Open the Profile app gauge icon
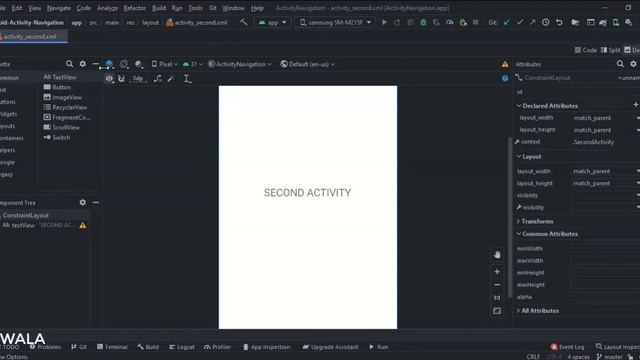The image size is (640, 360). [x=449, y=22]
